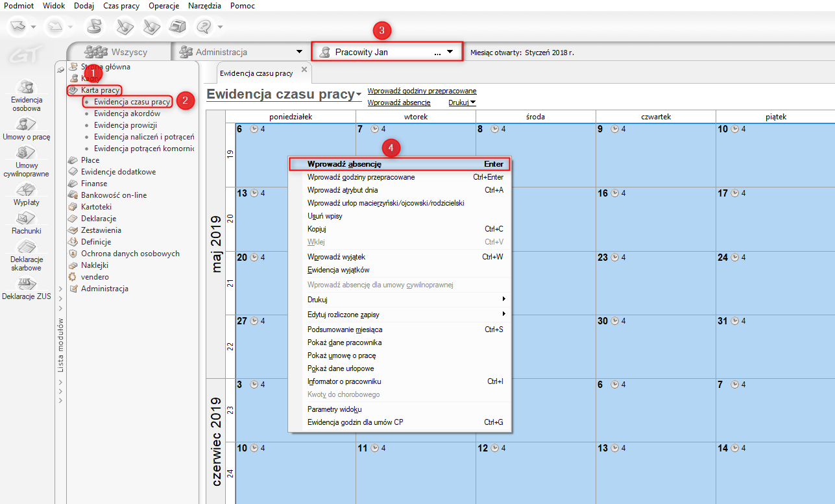Choose Usuń wpisy in the context menu
Image resolution: width=835 pixels, height=504 pixels.
(400, 216)
